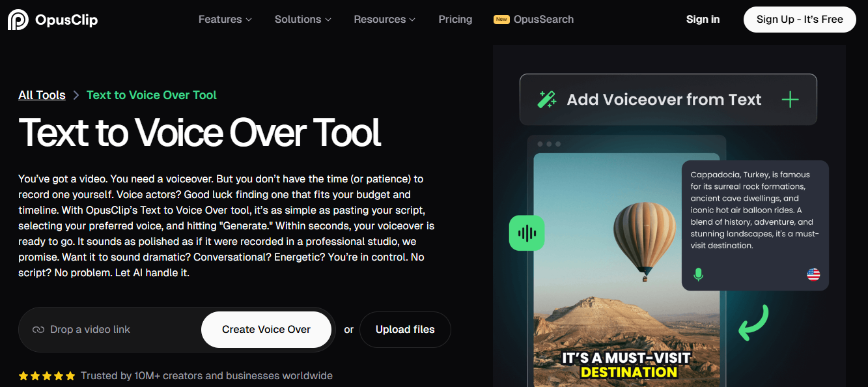This screenshot has height=387, width=868.
Task: Click the Sign in link
Action: coord(703,20)
